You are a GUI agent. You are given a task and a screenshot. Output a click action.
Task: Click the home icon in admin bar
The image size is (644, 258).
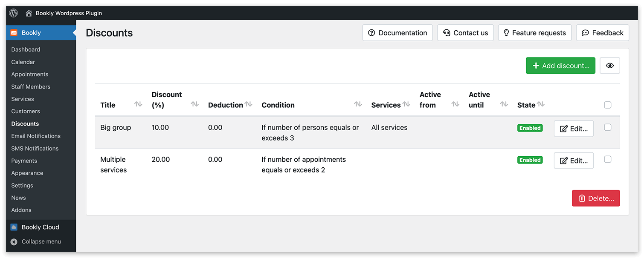(x=29, y=13)
